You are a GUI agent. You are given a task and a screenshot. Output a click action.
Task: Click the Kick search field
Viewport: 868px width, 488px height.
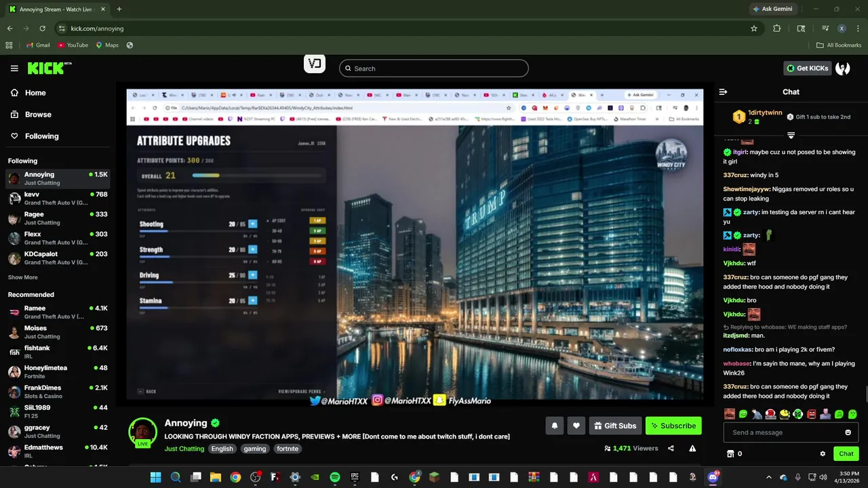(x=433, y=68)
